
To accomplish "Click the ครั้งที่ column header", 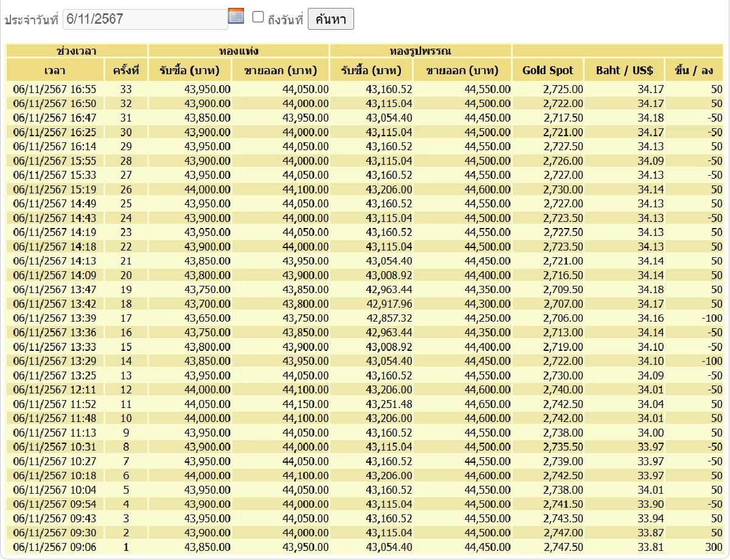I will (x=126, y=71).
